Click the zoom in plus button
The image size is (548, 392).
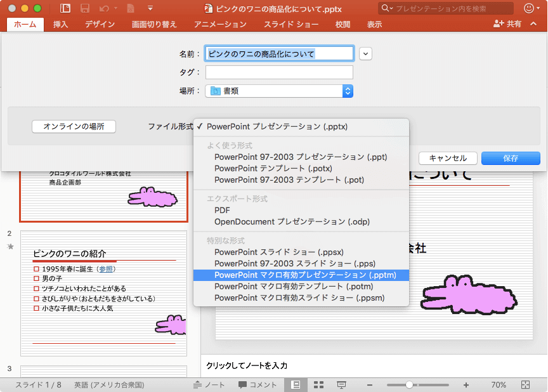(466, 385)
